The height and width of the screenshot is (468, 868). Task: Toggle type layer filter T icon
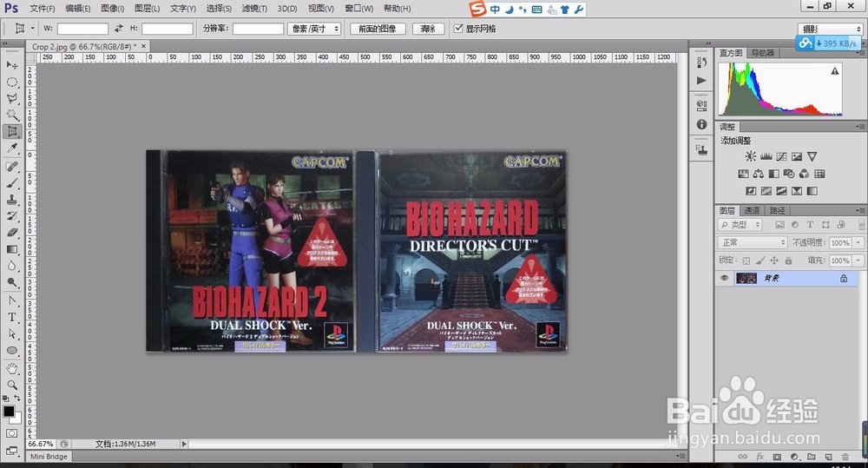point(810,225)
